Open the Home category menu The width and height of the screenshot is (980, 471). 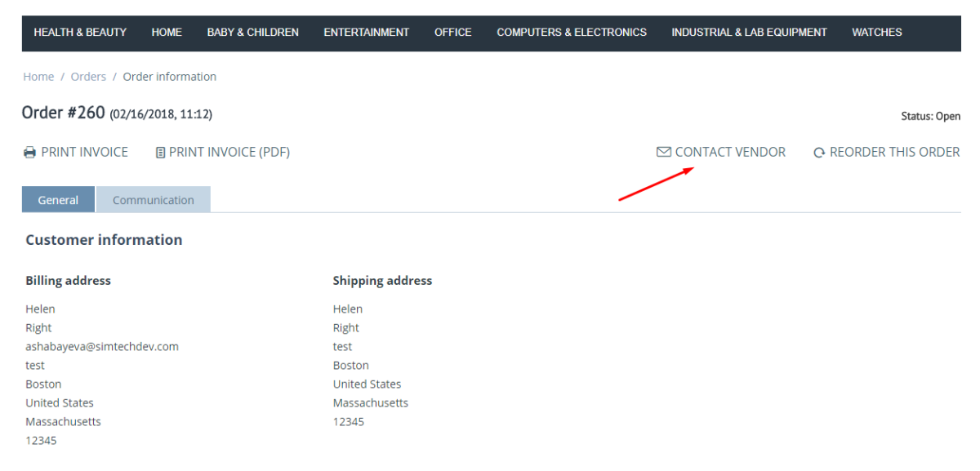point(167,33)
